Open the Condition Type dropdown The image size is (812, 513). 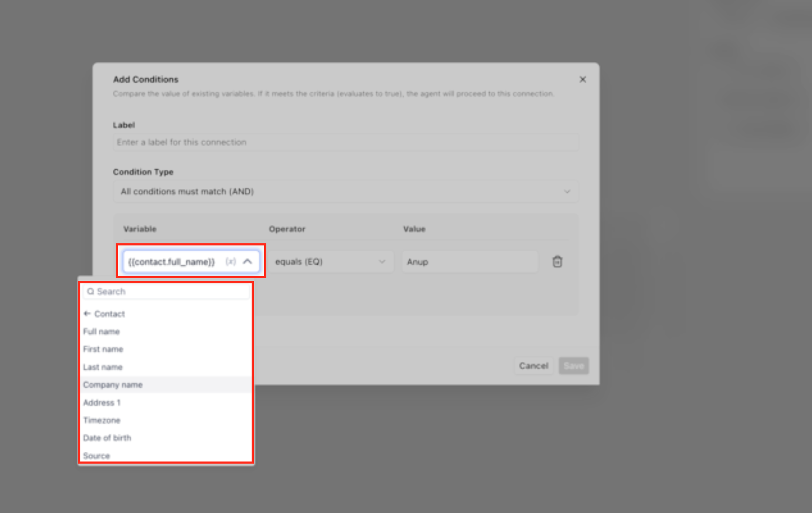(x=345, y=191)
